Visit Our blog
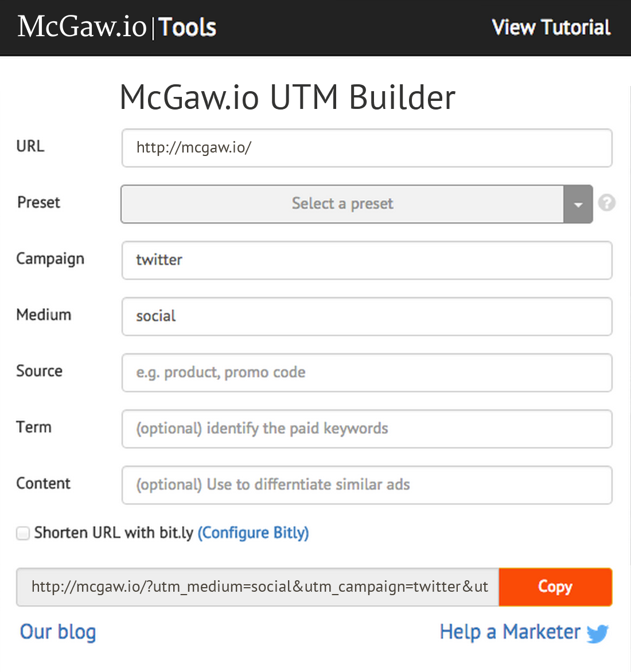This screenshot has width=631, height=672. [x=57, y=632]
